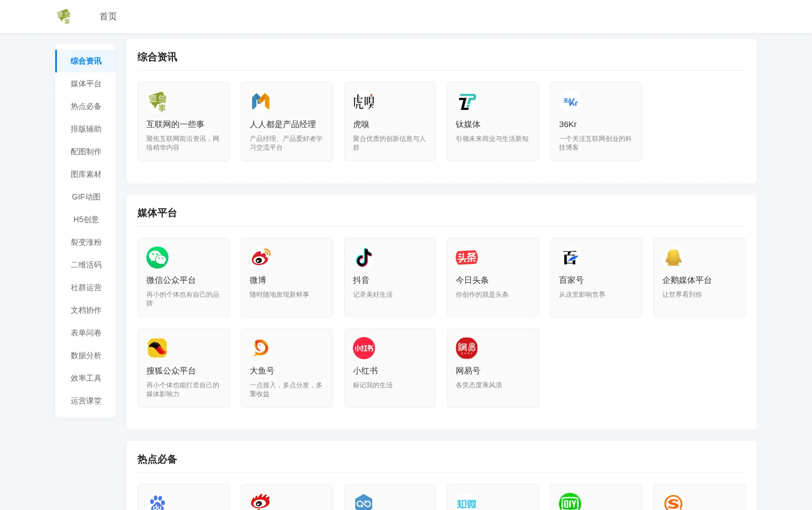The image size is (812, 510).
Task: Click the blue infinity-loop icon in 热点必备
Action: pos(364,502)
